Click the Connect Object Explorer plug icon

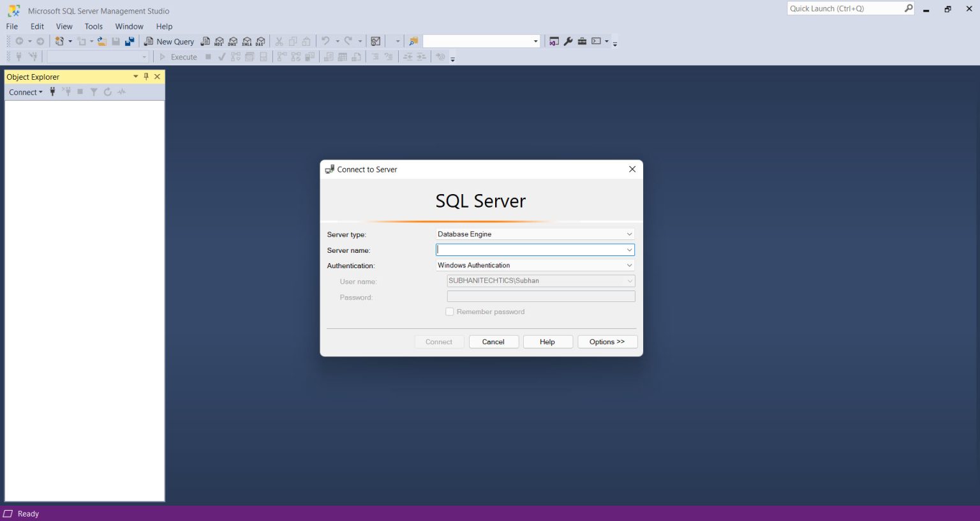[x=52, y=91]
